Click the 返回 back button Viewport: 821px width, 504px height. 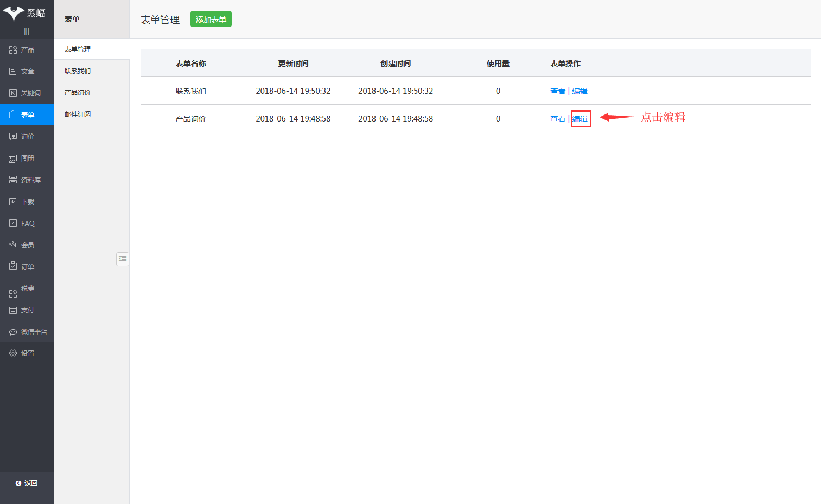27,483
